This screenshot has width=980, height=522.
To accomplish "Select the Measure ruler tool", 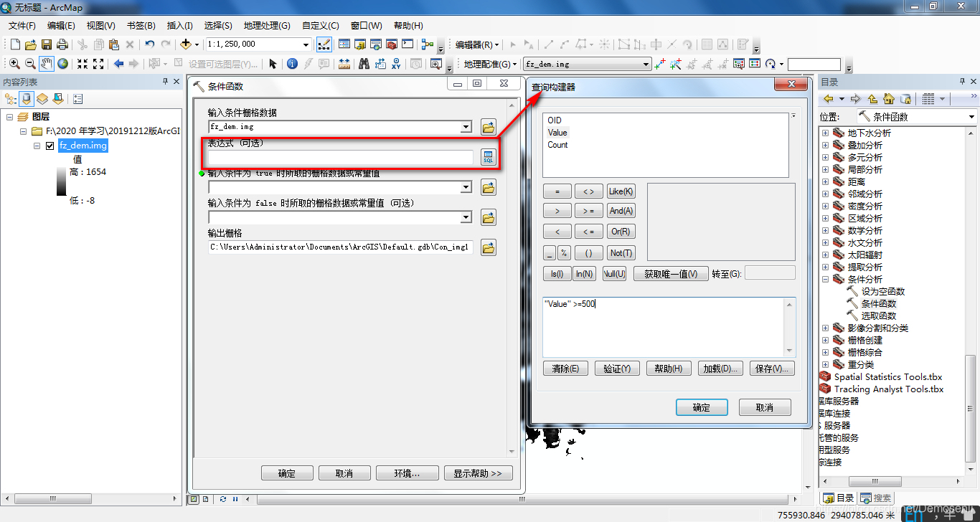I will tap(344, 64).
